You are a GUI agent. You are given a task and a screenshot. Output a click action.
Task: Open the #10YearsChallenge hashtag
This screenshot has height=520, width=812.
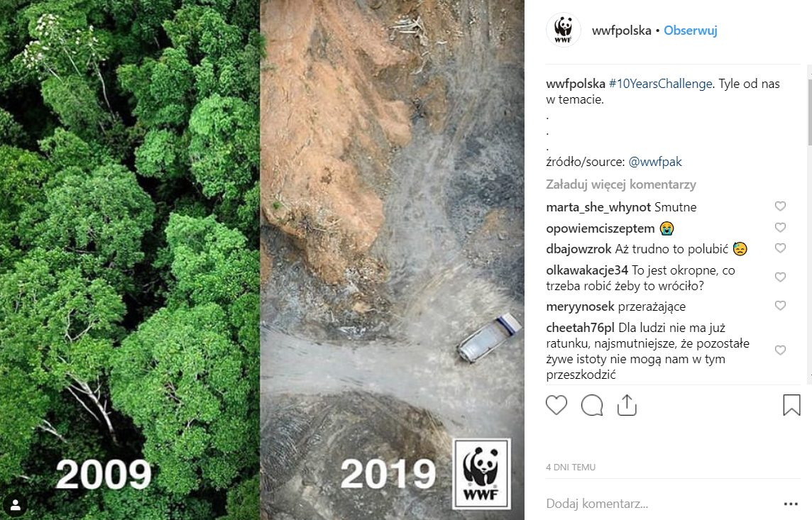[660, 84]
